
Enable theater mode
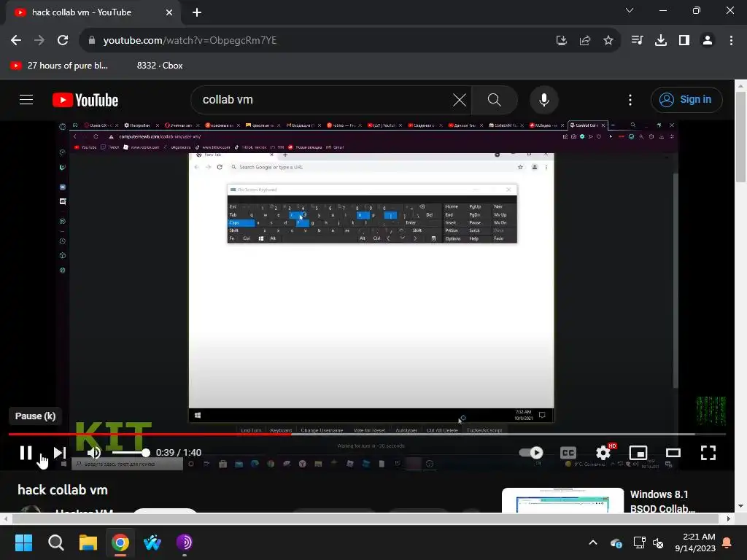tap(673, 453)
